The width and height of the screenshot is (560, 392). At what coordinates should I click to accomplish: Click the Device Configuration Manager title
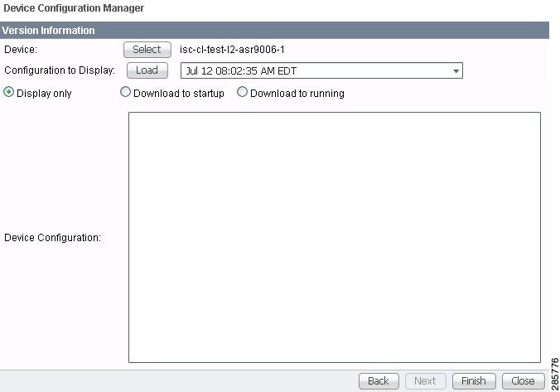(62, 8)
